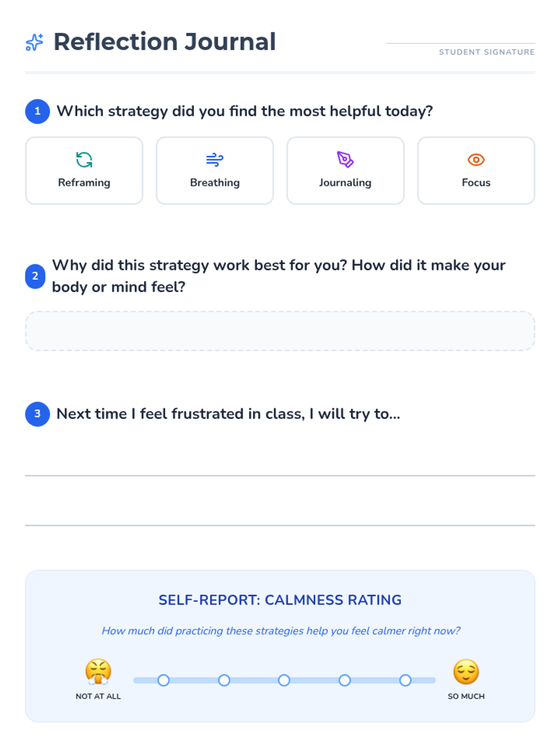Click the first writing line under question 3

(x=280, y=476)
